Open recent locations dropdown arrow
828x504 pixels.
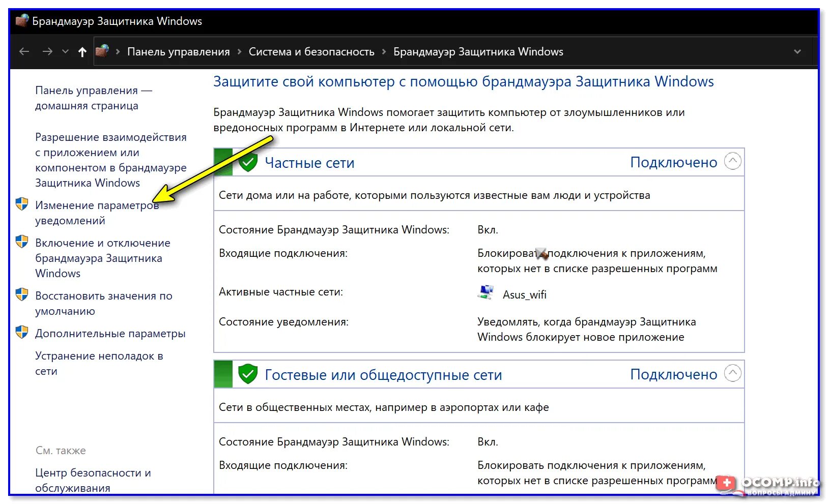pyautogui.click(x=65, y=51)
